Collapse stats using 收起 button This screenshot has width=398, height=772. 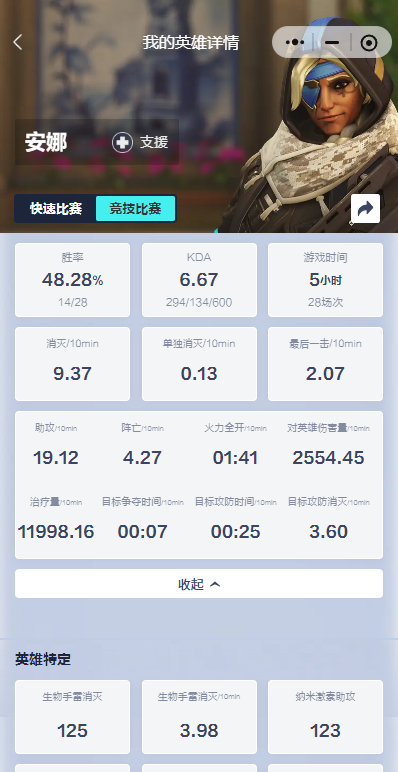click(199, 584)
